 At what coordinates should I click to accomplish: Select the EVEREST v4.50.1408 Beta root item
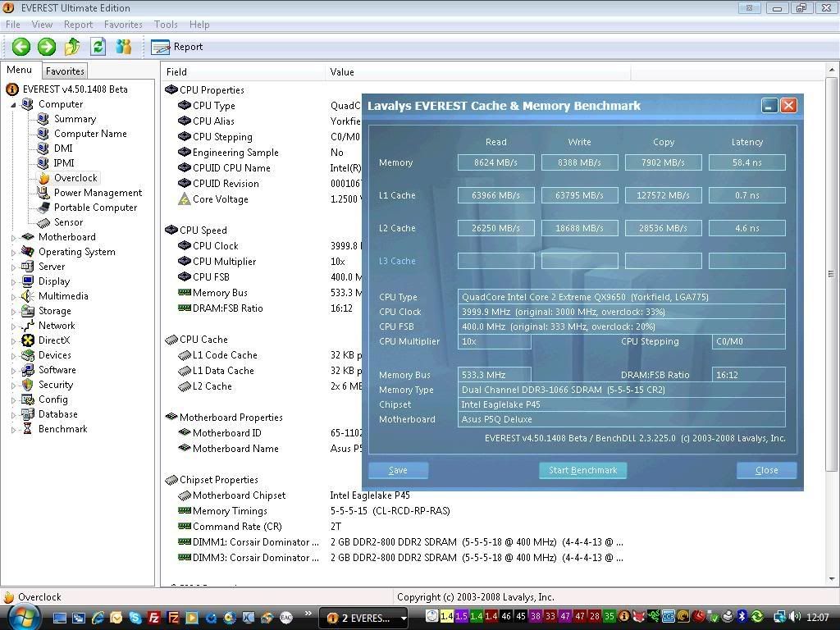(75, 89)
